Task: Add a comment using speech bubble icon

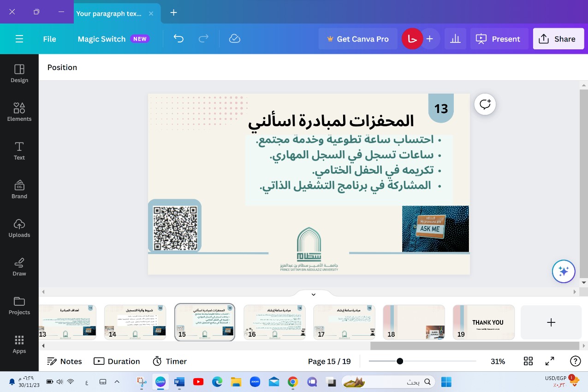Action: 485,105
